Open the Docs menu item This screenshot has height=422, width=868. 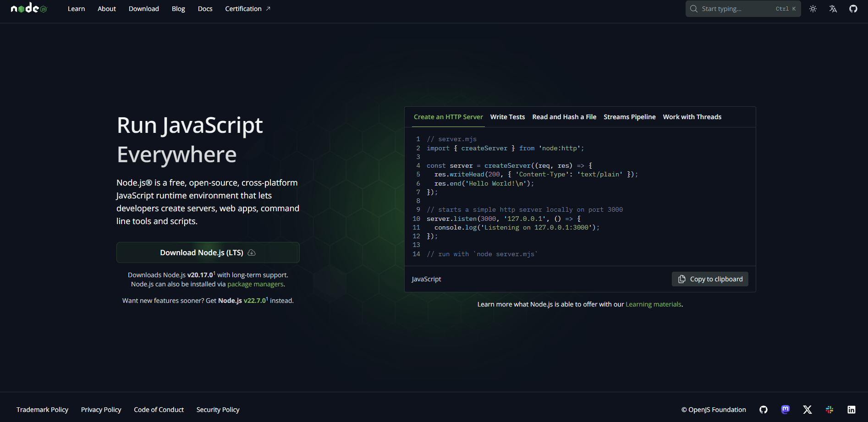[x=205, y=9]
